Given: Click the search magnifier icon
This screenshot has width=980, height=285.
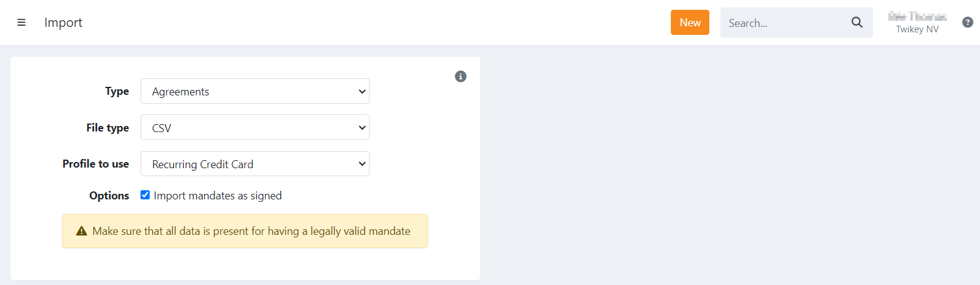Looking at the screenshot, I should [857, 23].
